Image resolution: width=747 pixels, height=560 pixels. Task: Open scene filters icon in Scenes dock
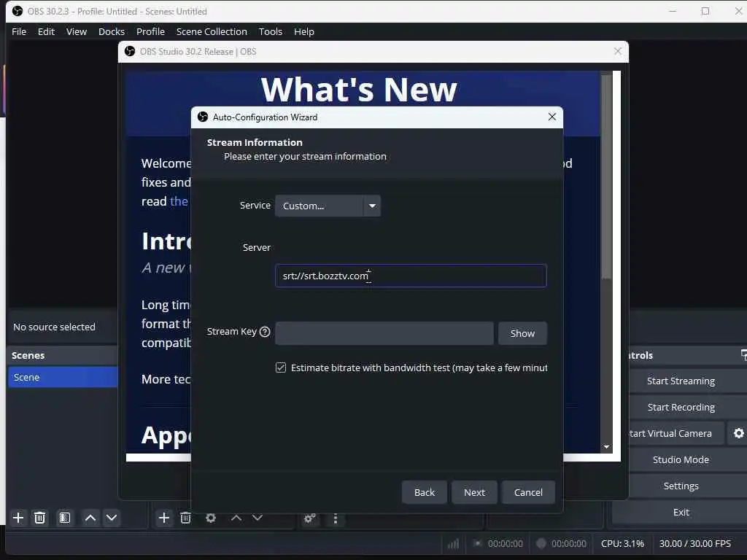[x=65, y=518]
